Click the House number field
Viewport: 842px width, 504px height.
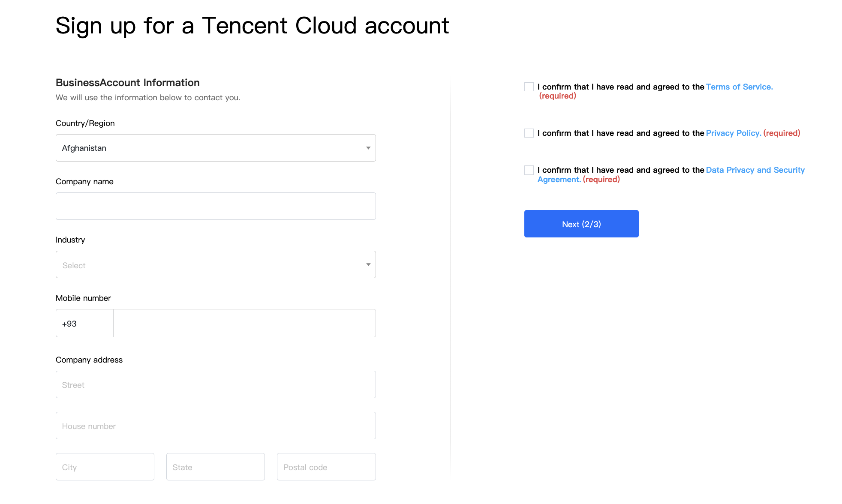point(216,426)
